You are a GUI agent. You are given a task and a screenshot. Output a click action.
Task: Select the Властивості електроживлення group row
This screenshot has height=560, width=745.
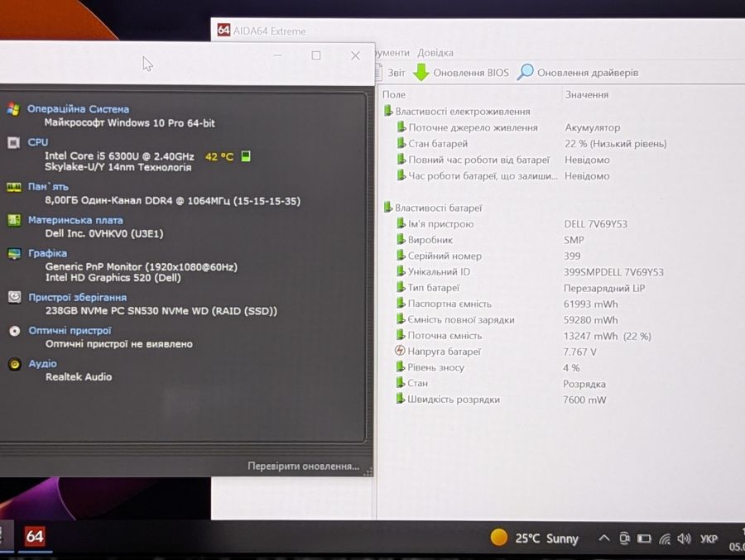pos(457,112)
